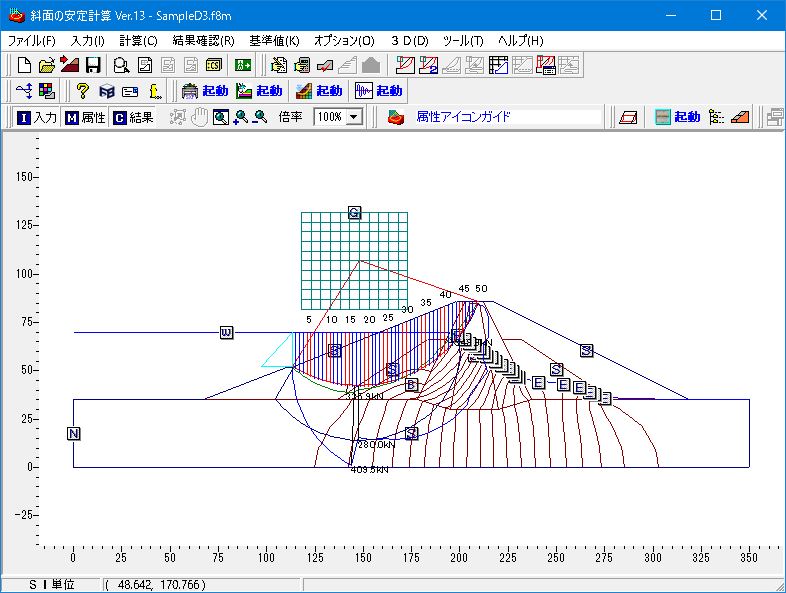Image resolution: width=786 pixels, height=593 pixels.
Task: Save the file with the floppy disk icon
Action: pyautogui.click(x=93, y=65)
